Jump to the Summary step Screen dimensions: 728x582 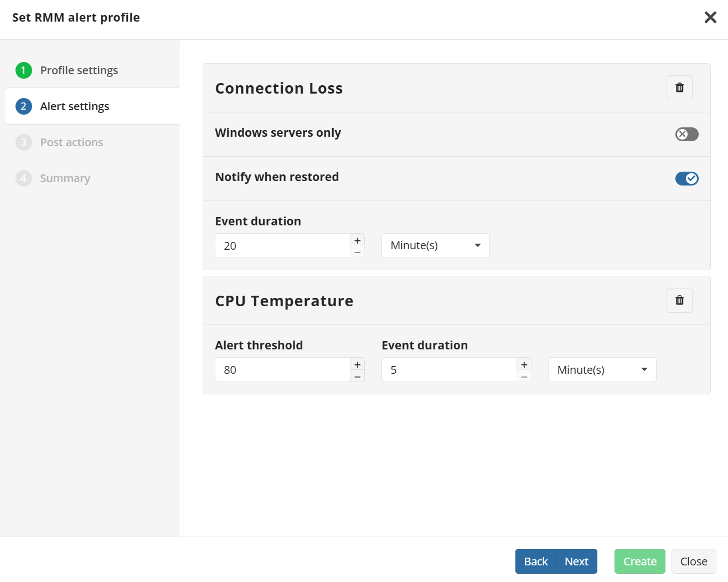(x=53, y=178)
